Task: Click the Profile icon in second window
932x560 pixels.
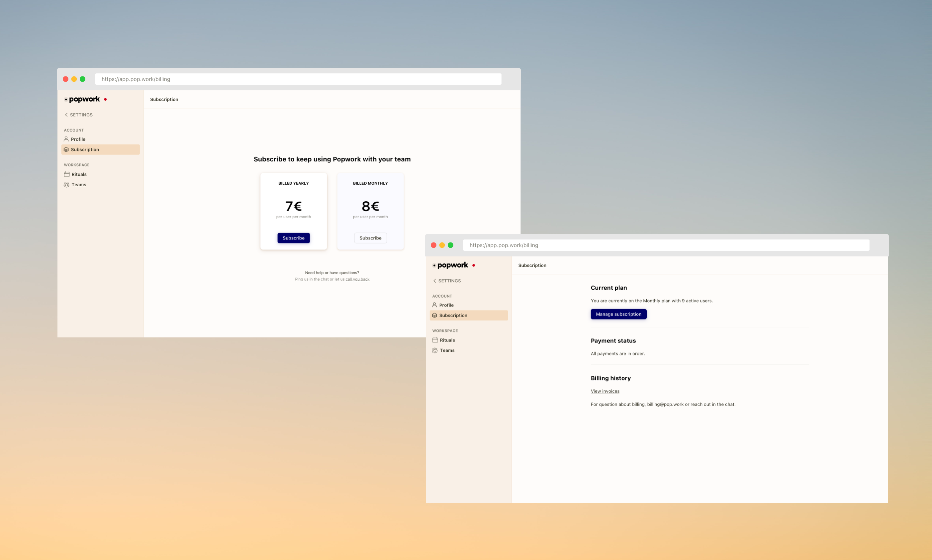Action: tap(434, 305)
